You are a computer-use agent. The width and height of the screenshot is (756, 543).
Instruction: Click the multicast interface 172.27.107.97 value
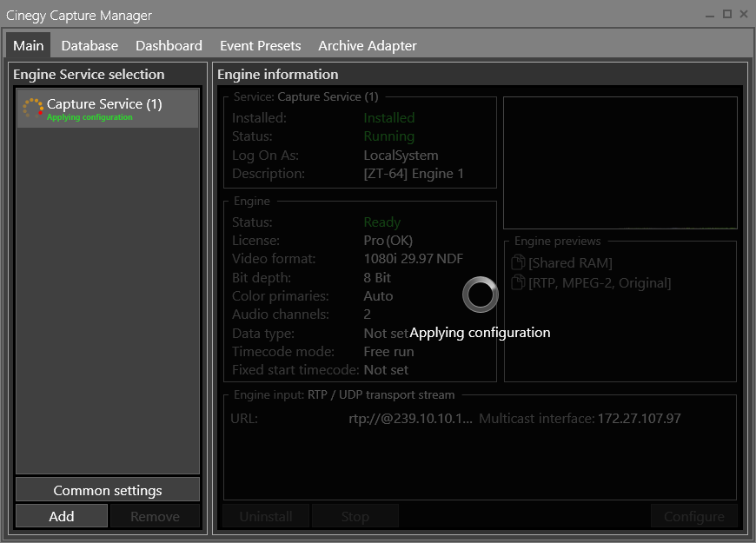click(x=639, y=419)
